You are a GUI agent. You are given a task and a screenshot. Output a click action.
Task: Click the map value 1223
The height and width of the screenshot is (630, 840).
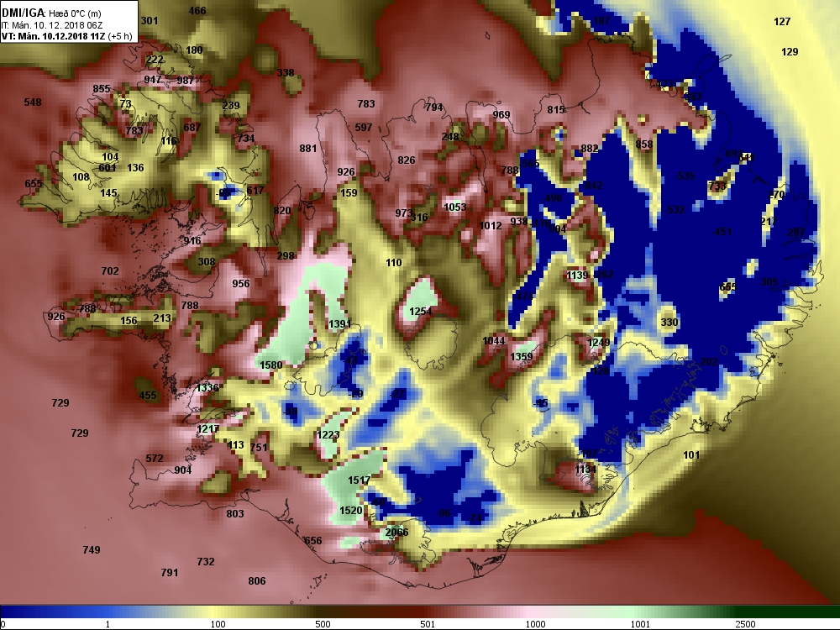click(x=328, y=434)
